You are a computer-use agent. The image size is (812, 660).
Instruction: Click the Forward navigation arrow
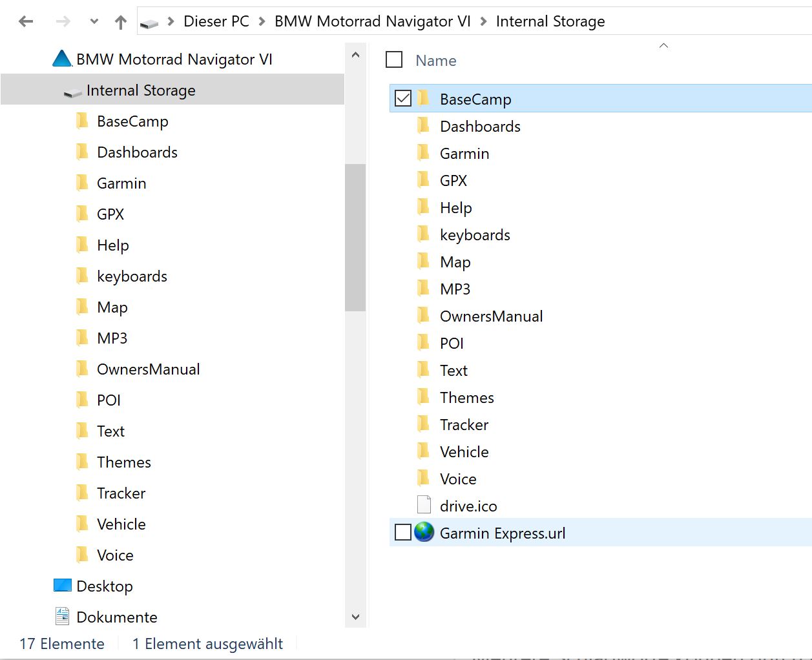[63, 22]
